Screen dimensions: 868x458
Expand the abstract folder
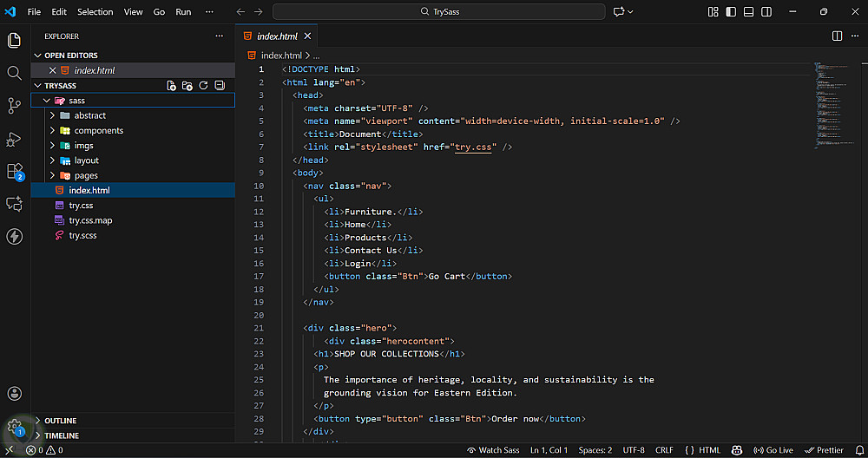89,115
